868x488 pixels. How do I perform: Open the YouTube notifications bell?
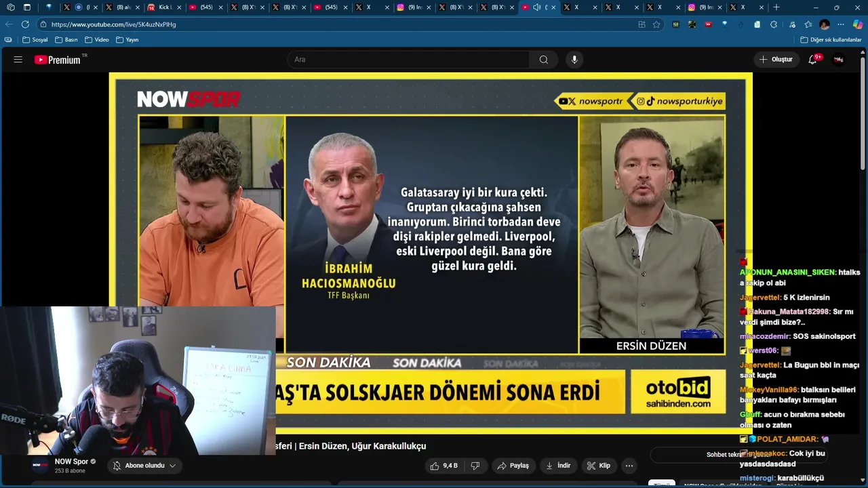(x=813, y=60)
